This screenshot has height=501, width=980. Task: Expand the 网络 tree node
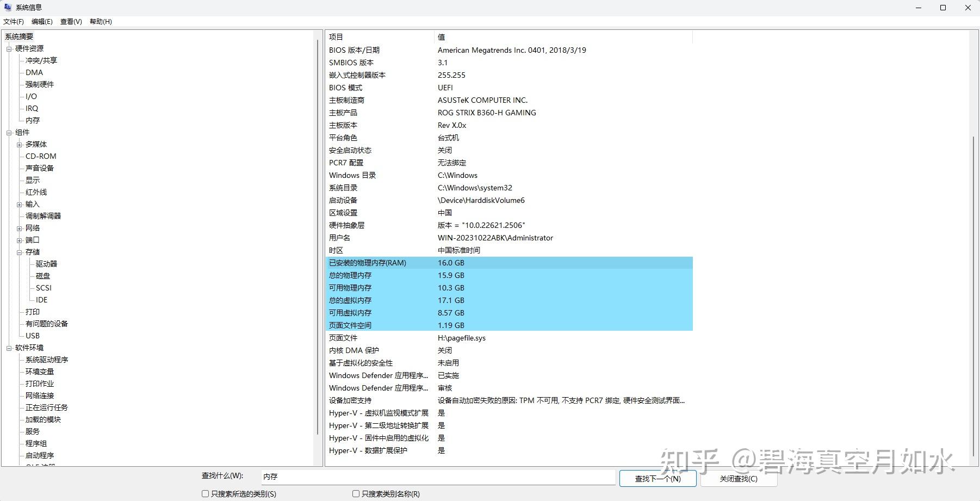(18, 227)
